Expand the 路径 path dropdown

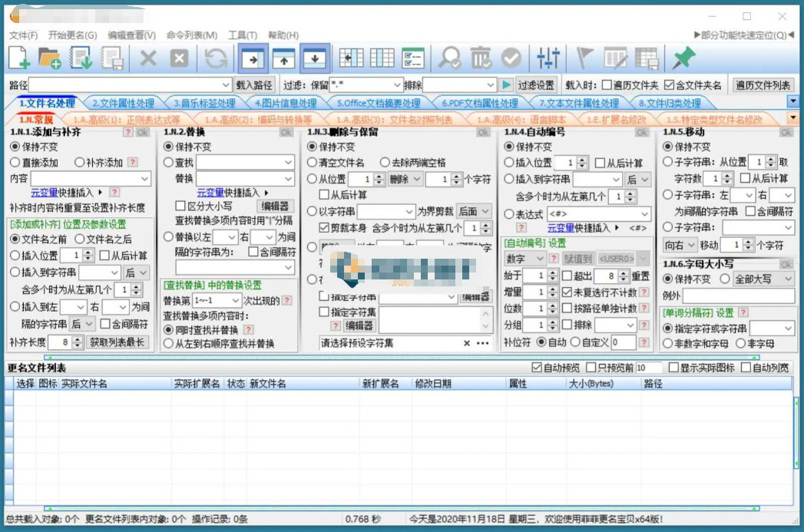click(x=226, y=85)
